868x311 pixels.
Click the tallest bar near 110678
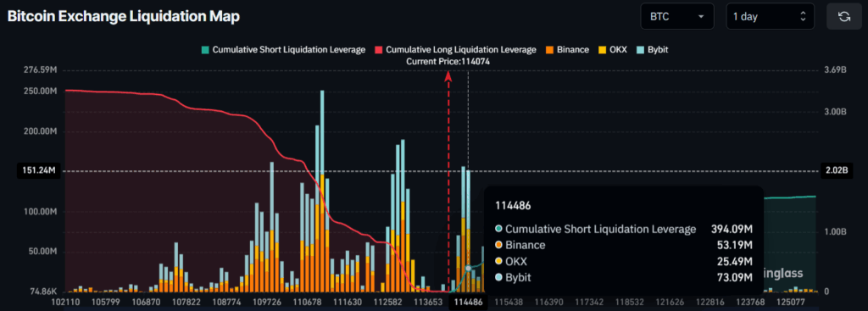tap(322, 191)
